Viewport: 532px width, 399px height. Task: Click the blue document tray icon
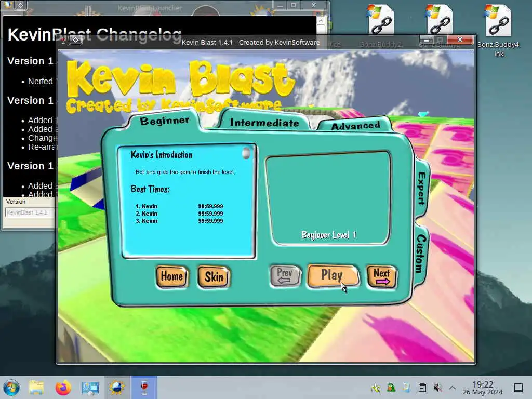point(406,388)
